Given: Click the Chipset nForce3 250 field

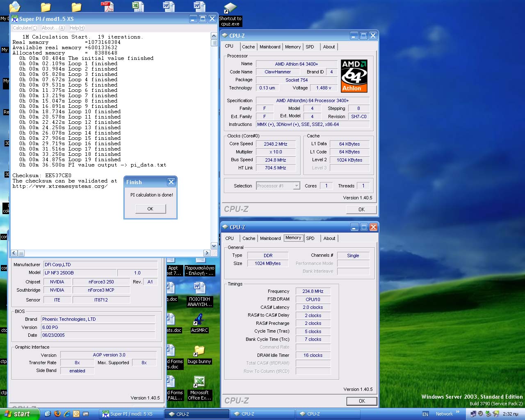Looking at the screenshot, I should click(101, 282).
